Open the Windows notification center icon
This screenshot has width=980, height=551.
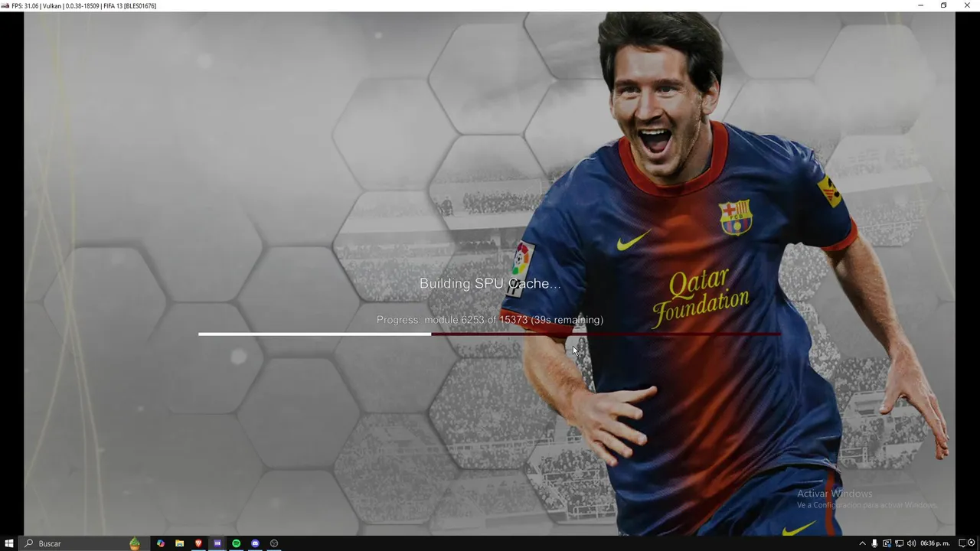[x=962, y=543]
